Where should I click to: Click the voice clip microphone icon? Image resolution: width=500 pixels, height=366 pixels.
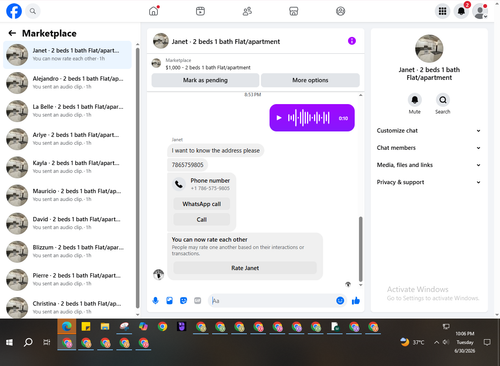click(x=155, y=301)
